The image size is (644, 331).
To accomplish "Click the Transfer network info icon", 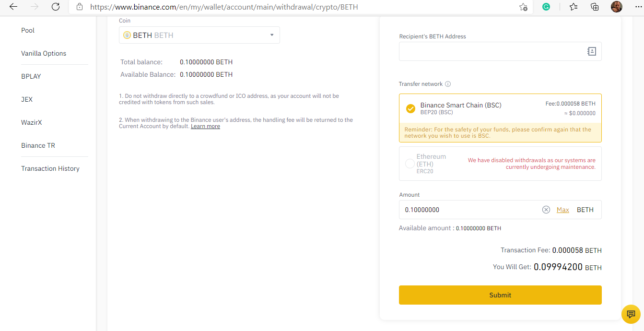I will [x=448, y=84].
